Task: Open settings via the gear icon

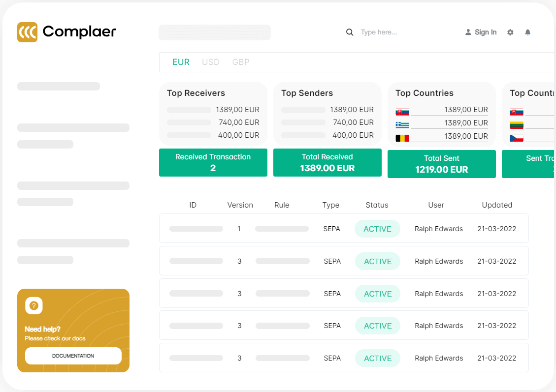Action: 510,32
